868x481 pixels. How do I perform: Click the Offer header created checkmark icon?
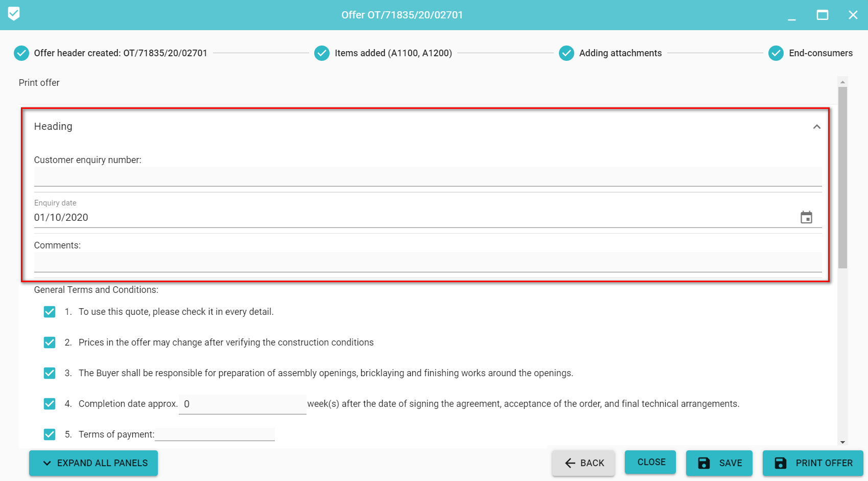pyautogui.click(x=21, y=53)
